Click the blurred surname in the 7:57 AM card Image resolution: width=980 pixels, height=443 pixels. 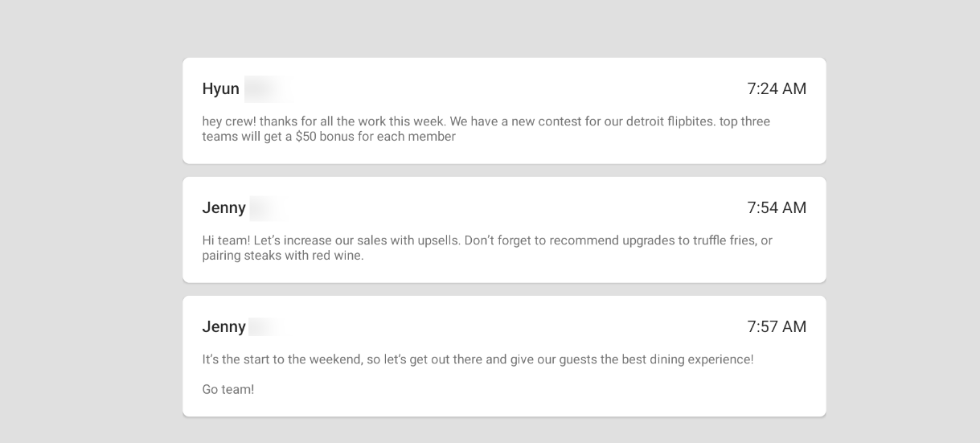pos(265,327)
